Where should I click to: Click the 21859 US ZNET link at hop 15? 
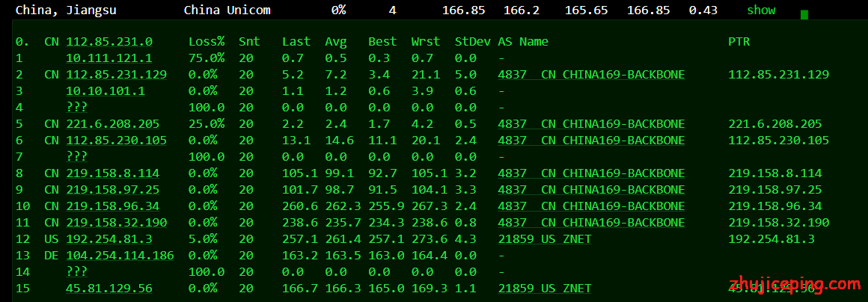coord(544,289)
